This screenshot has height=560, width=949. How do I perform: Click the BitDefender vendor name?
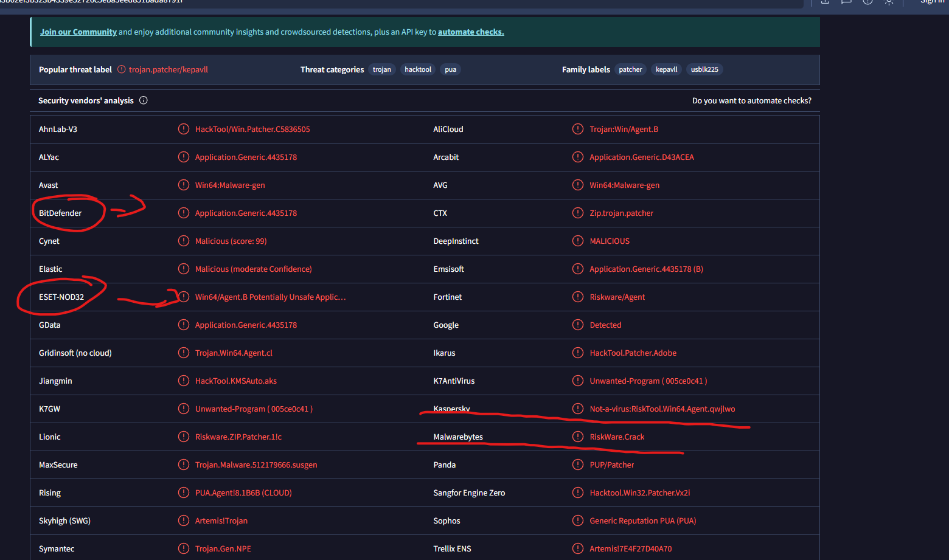click(x=60, y=213)
